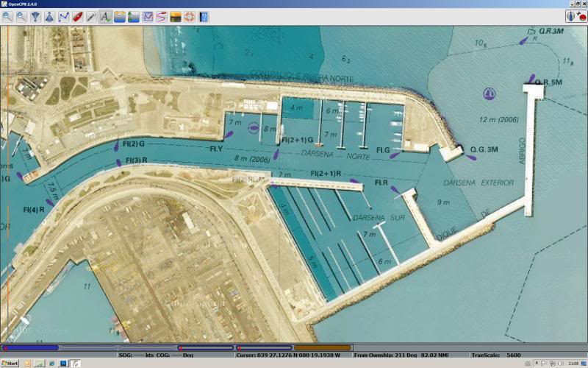Screen dimensions: 588x368
Task: Click the Q.G.3M light marker on chart
Action: point(471,156)
